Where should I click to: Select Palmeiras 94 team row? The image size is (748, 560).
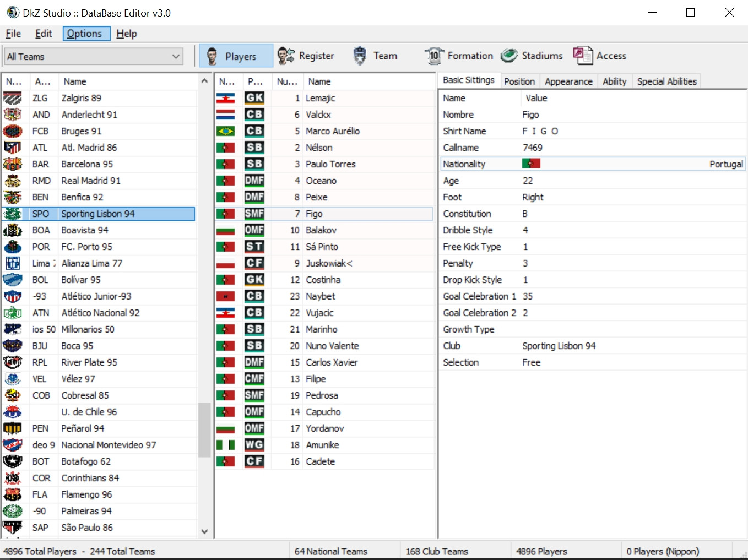click(98, 511)
